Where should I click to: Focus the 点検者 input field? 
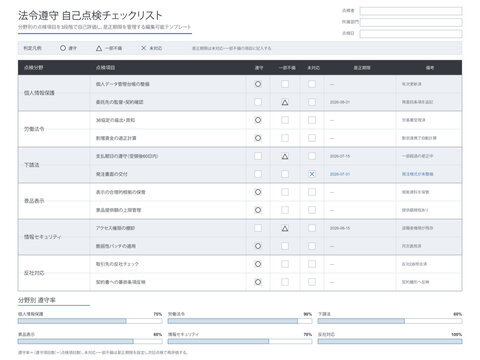tap(411, 11)
